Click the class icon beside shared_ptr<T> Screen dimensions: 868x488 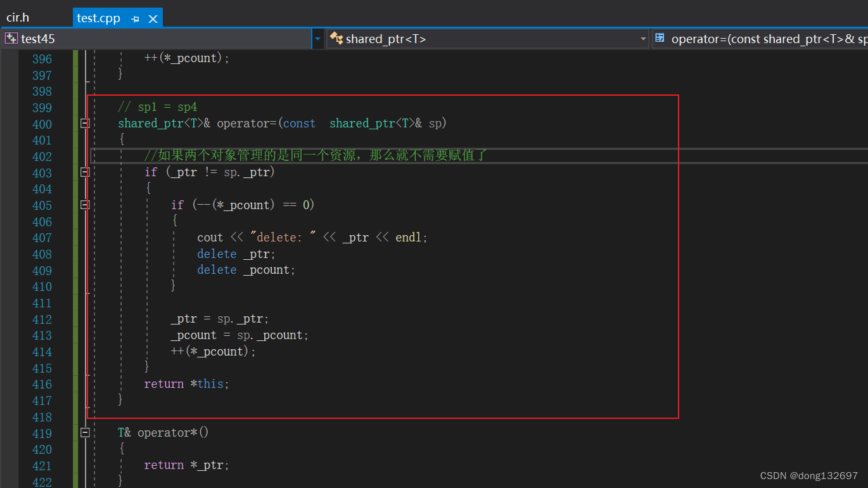(x=336, y=38)
